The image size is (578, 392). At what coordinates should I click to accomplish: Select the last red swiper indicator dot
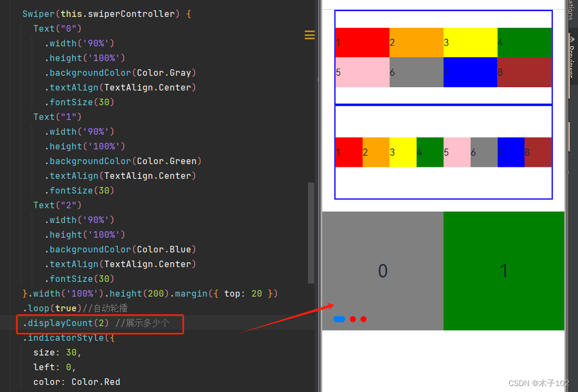[x=364, y=319]
